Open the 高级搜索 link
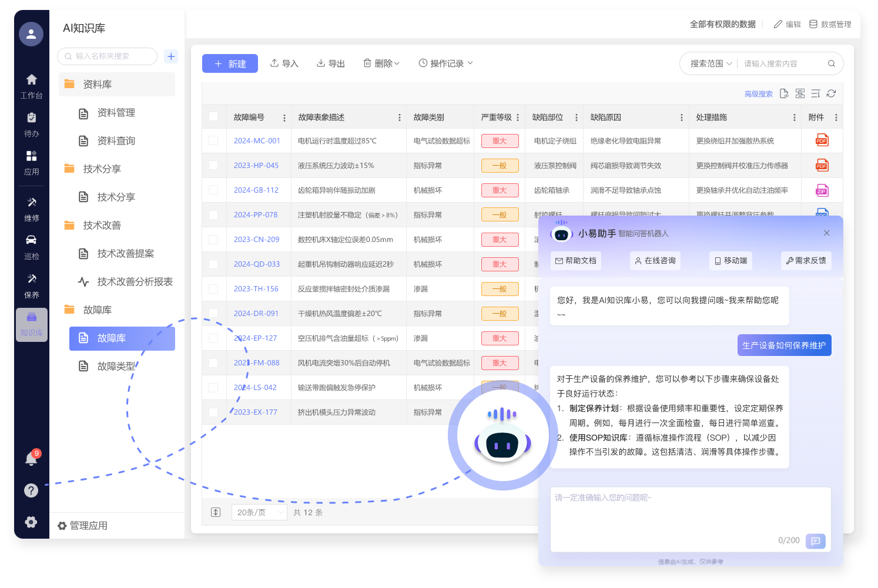The image size is (878, 588). (x=758, y=94)
